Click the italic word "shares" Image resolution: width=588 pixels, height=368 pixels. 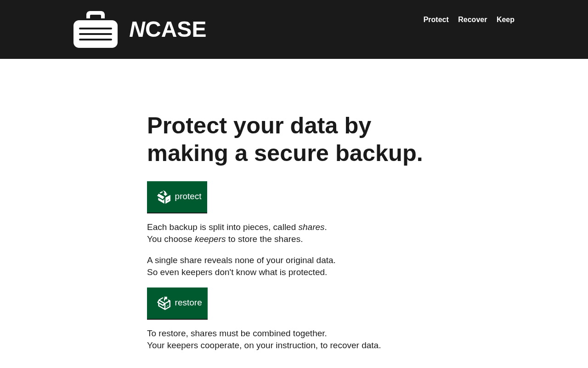(311, 227)
